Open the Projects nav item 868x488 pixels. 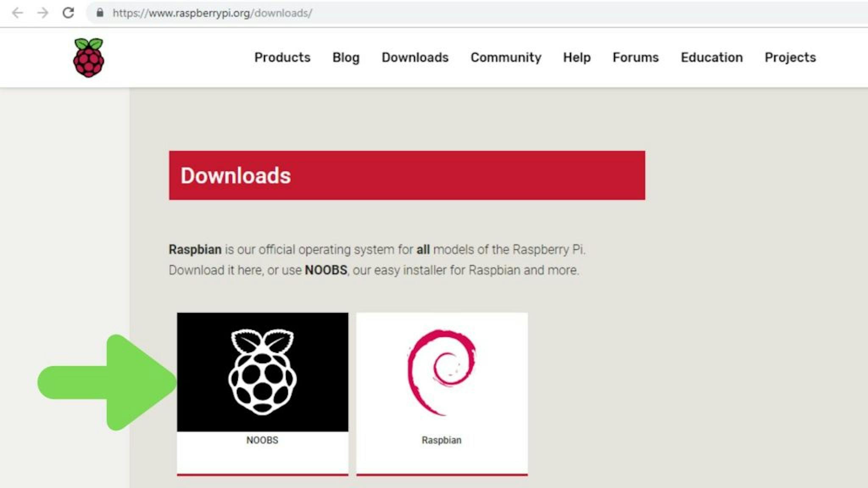(x=790, y=57)
